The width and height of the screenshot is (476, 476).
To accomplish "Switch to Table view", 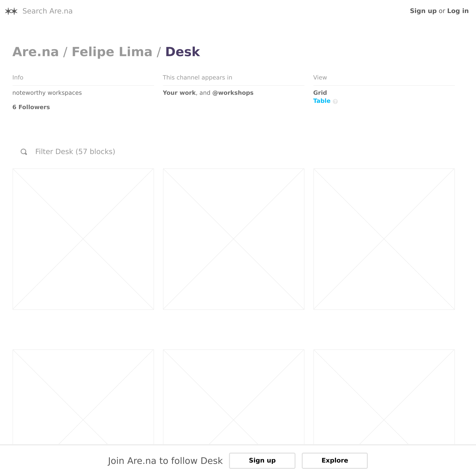I will pyautogui.click(x=322, y=101).
